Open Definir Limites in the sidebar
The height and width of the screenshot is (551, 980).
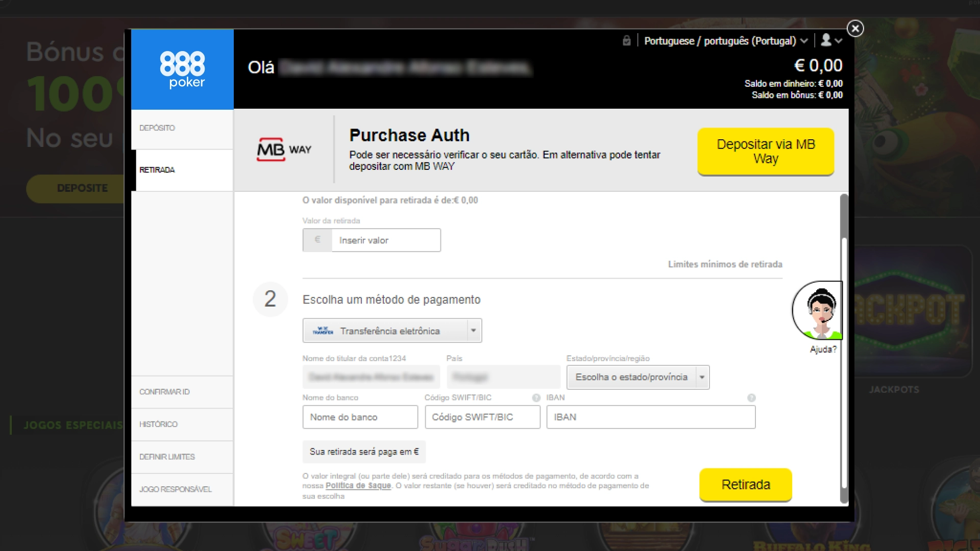pyautogui.click(x=182, y=457)
